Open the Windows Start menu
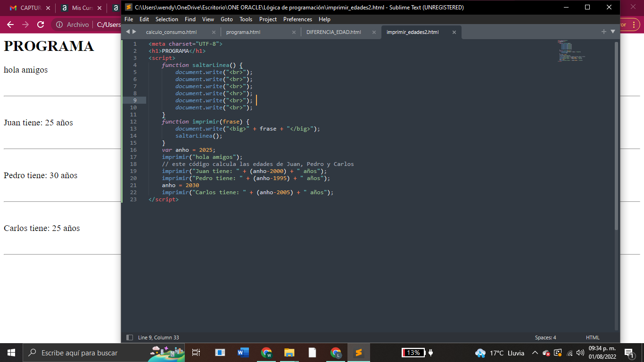The width and height of the screenshot is (644, 362). tap(11, 353)
